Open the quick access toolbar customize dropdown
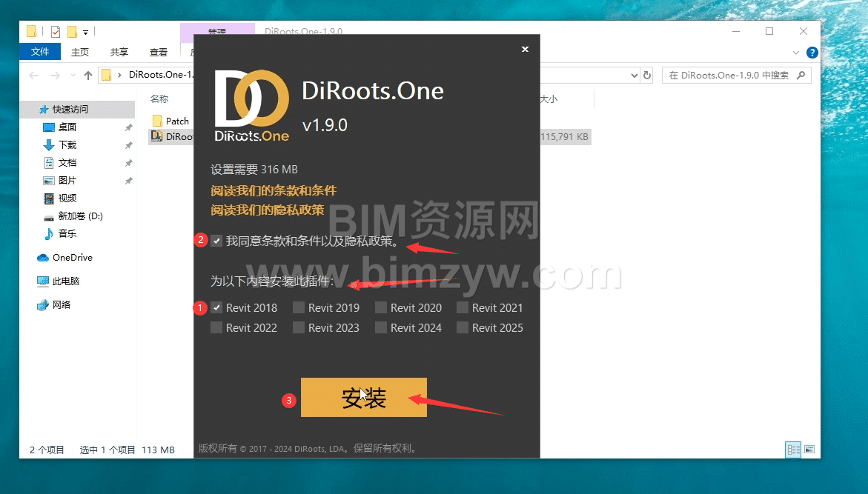868x494 pixels. coord(86,32)
